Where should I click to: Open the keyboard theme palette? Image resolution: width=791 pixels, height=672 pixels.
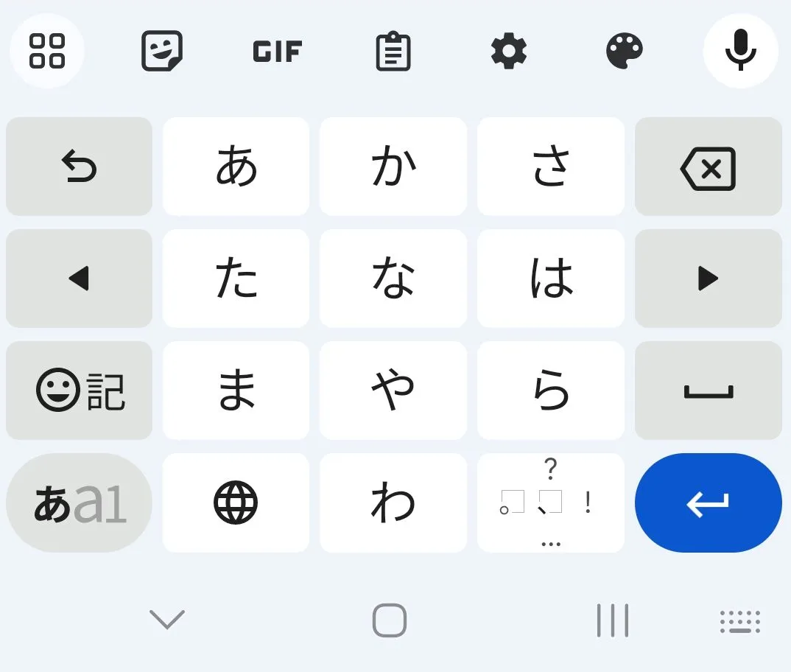[625, 52]
